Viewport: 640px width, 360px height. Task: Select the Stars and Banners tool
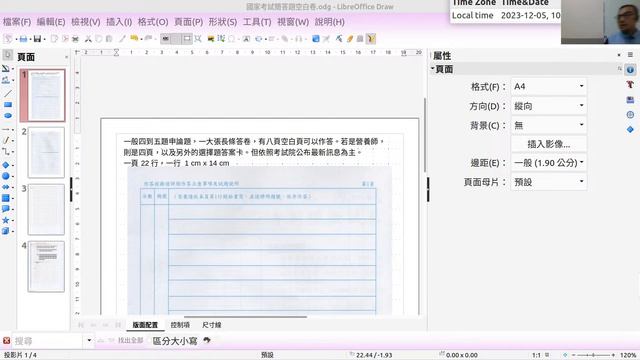click(6, 220)
